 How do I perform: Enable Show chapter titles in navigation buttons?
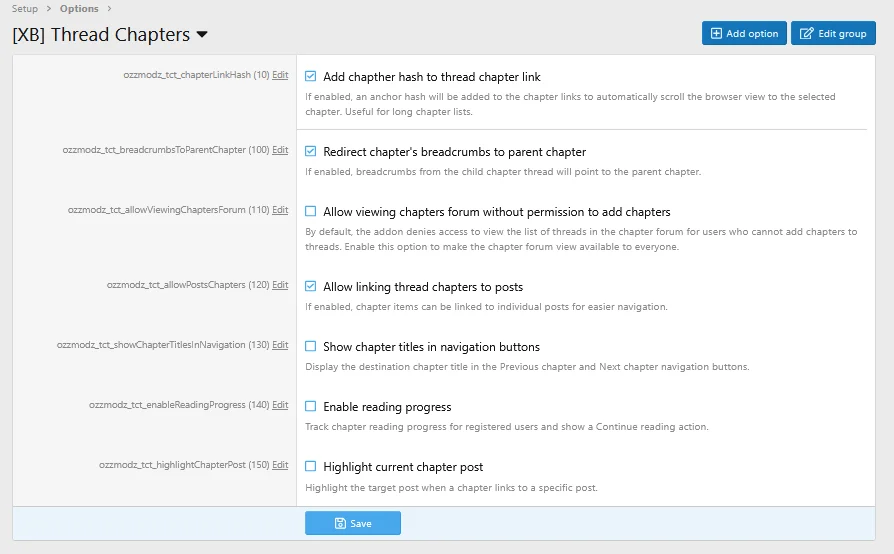pos(310,346)
